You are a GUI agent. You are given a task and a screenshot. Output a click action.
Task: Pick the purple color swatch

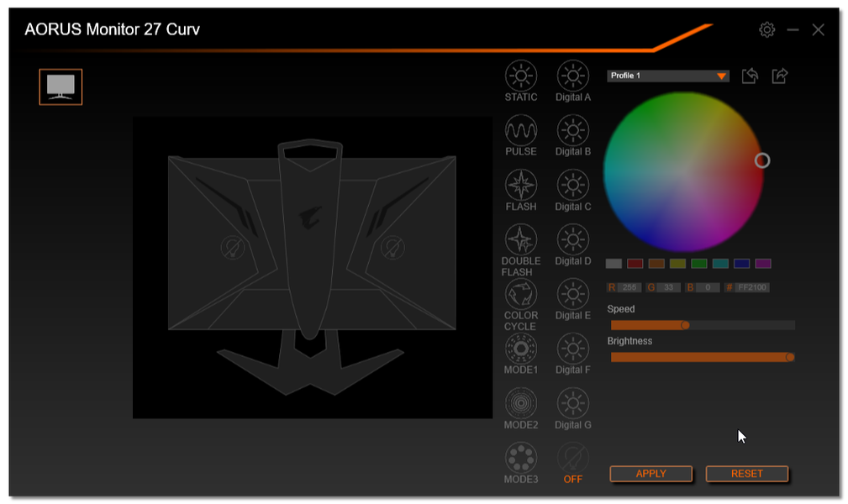(763, 264)
